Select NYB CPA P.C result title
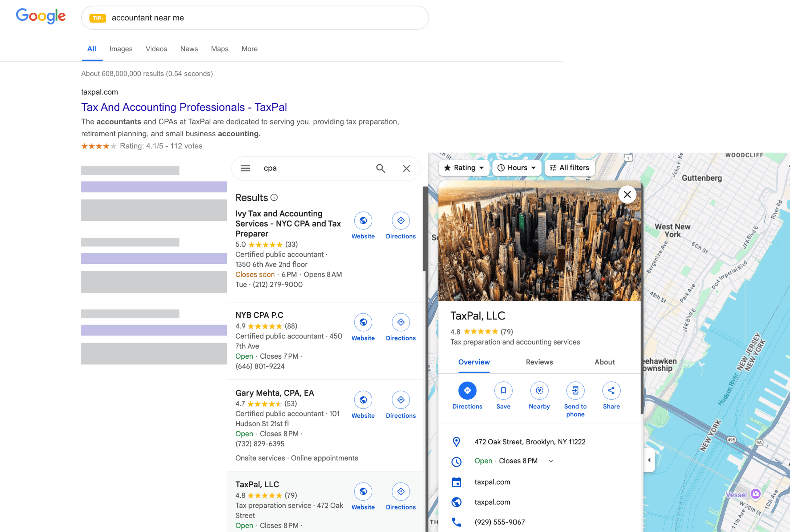790x532 pixels. 259,315
